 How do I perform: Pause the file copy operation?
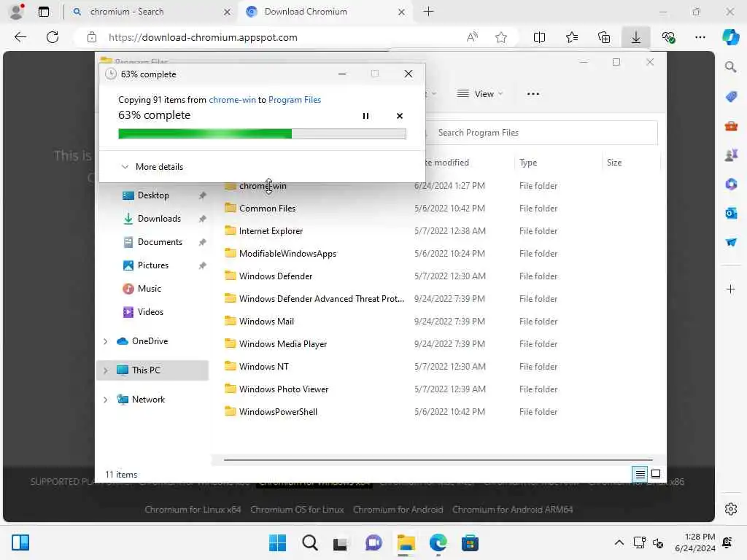[365, 116]
